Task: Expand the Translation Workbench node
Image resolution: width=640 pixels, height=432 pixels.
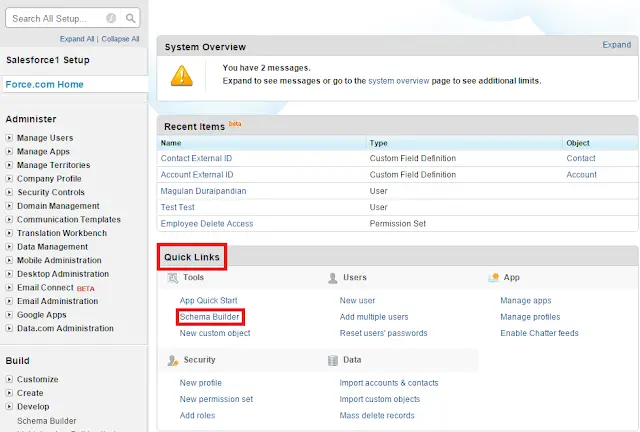Action: click(9, 233)
